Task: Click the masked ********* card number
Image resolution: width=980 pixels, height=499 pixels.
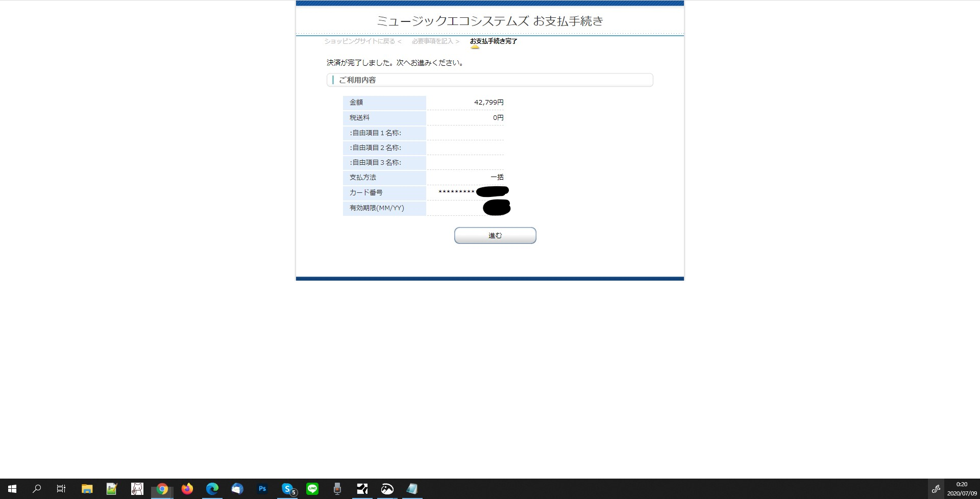Action: (456, 192)
